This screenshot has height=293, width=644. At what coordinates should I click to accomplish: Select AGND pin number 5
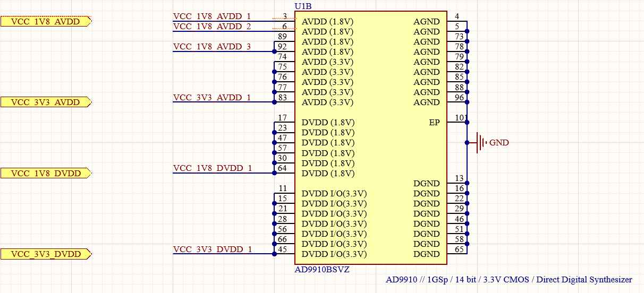coord(457,27)
